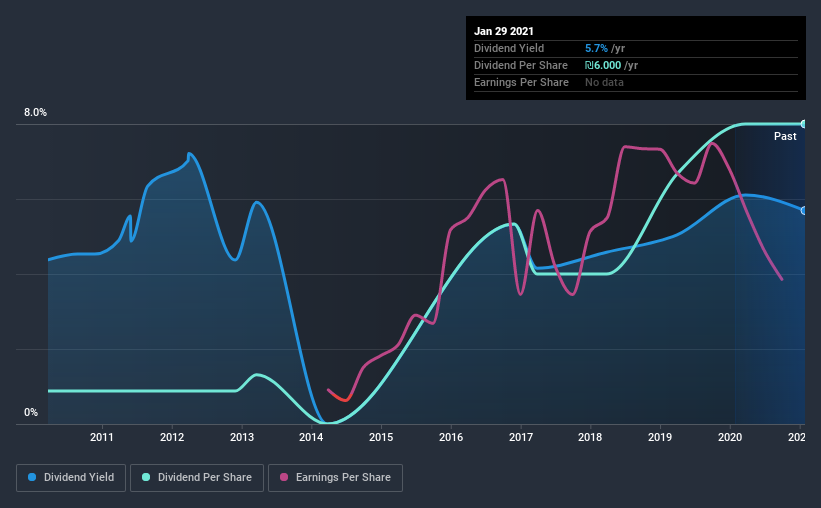Click the blue Dividend Yield legend dot
This screenshot has height=508, width=821.
tap(32, 477)
